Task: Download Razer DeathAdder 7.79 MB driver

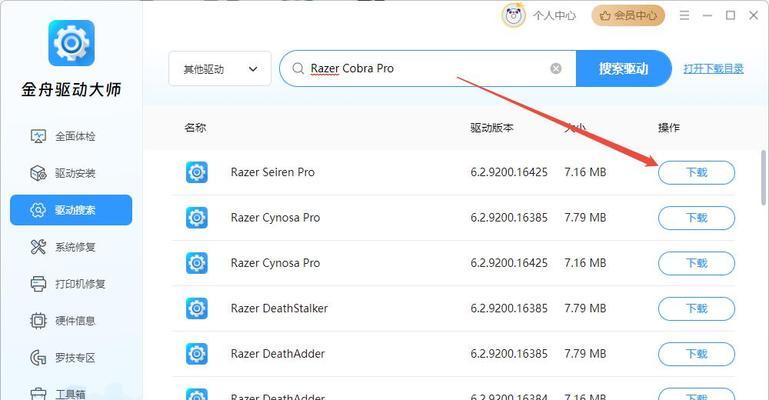Action: coord(696,354)
